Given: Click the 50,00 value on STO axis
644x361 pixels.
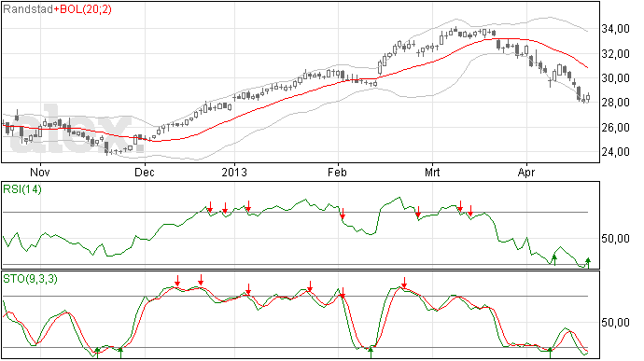Looking at the screenshot, I should click(615, 323).
